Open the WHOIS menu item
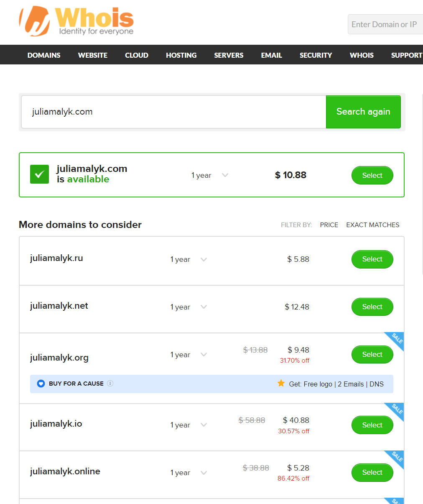Viewport: 423px width, 504px height. pos(362,55)
